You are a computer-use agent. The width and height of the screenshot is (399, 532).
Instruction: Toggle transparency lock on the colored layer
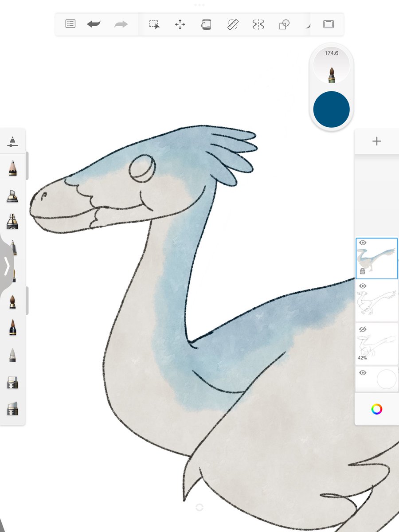click(x=363, y=271)
